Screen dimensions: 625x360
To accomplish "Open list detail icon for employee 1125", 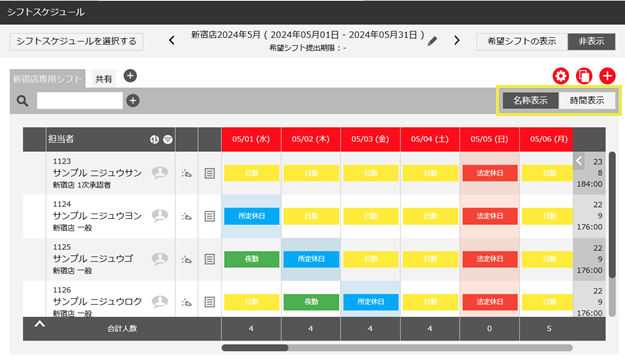I will coord(210,260).
